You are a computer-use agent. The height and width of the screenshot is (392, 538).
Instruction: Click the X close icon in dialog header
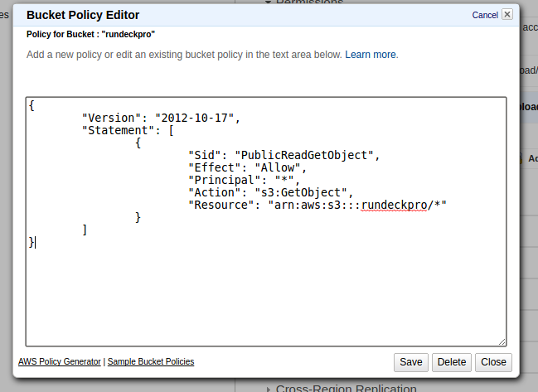click(x=507, y=14)
